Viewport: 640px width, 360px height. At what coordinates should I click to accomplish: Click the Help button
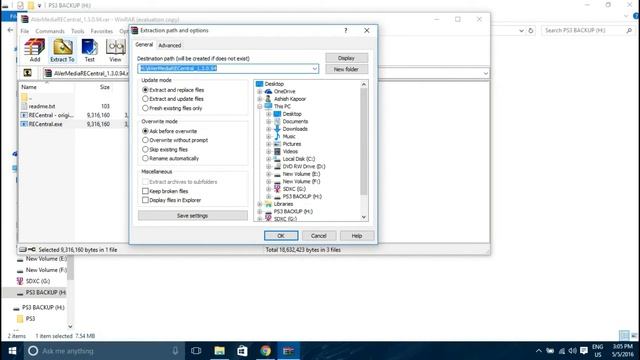tap(357, 236)
